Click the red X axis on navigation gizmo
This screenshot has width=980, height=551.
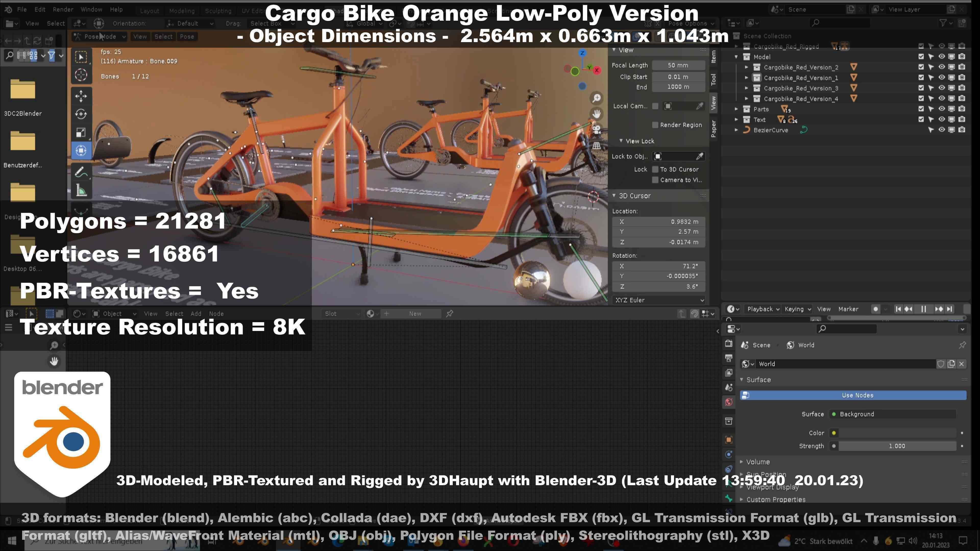click(x=597, y=70)
